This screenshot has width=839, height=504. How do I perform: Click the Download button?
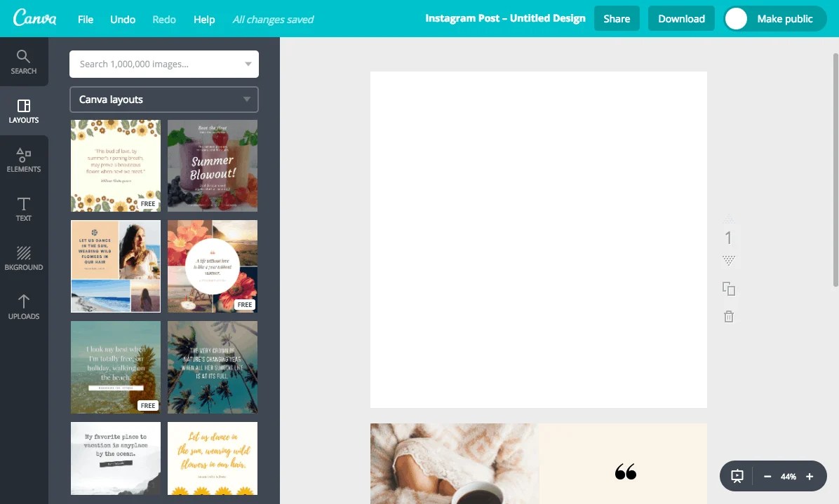click(681, 18)
